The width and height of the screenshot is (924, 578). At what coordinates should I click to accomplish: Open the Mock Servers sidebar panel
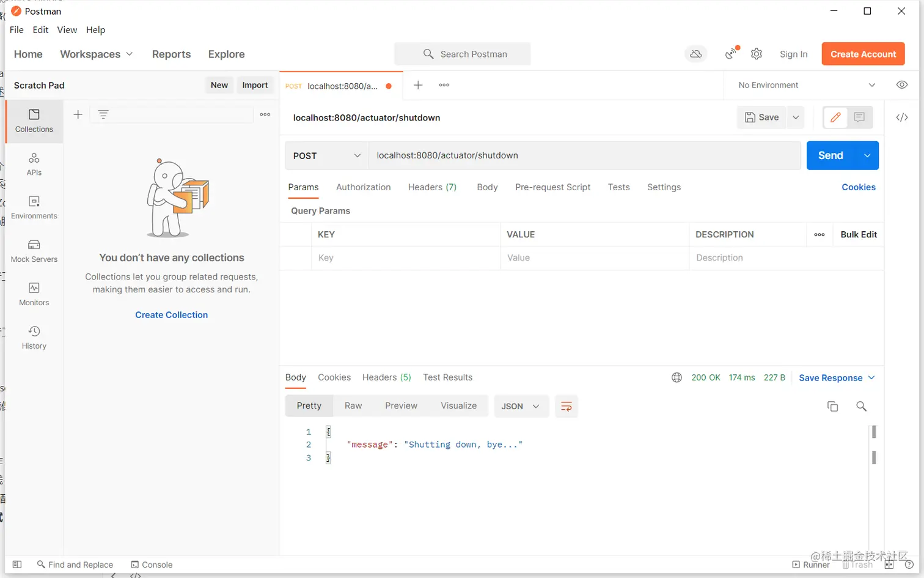click(x=34, y=251)
